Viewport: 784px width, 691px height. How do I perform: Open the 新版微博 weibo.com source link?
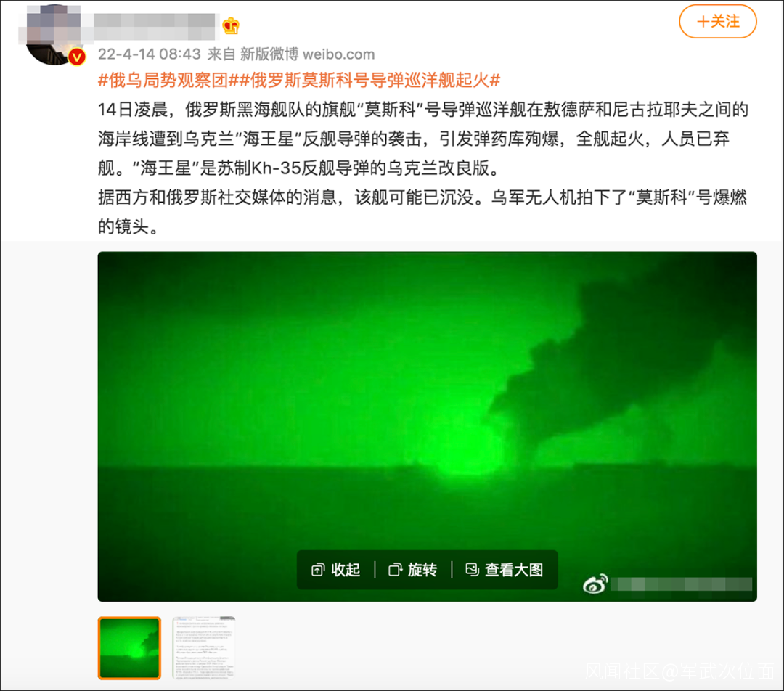[x=307, y=54]
